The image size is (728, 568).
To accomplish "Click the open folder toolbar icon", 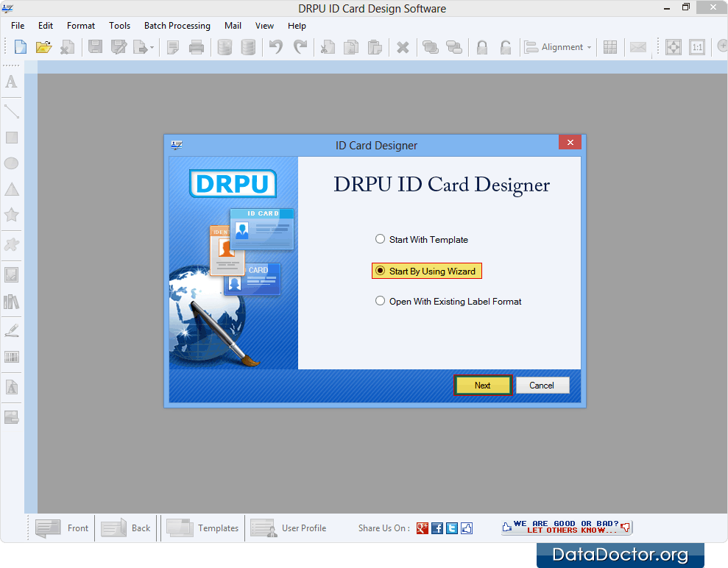I will [x=43, y=47].
